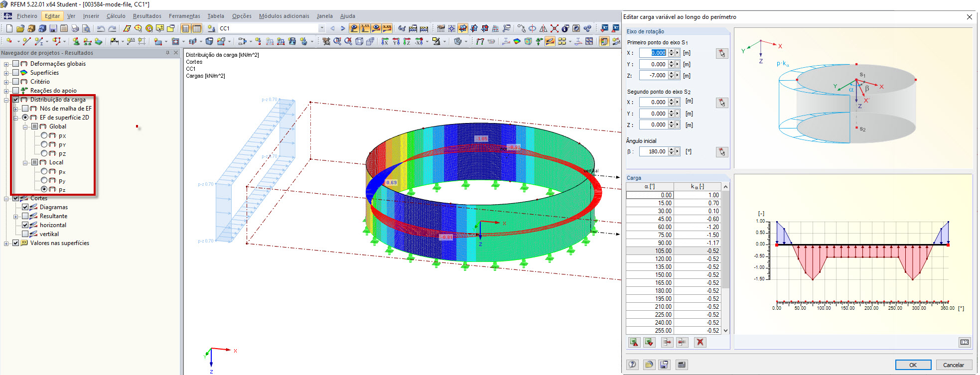Click the calculator-like icon in dialog footer
Screen dimensions: 980x375
click(682, 365)
